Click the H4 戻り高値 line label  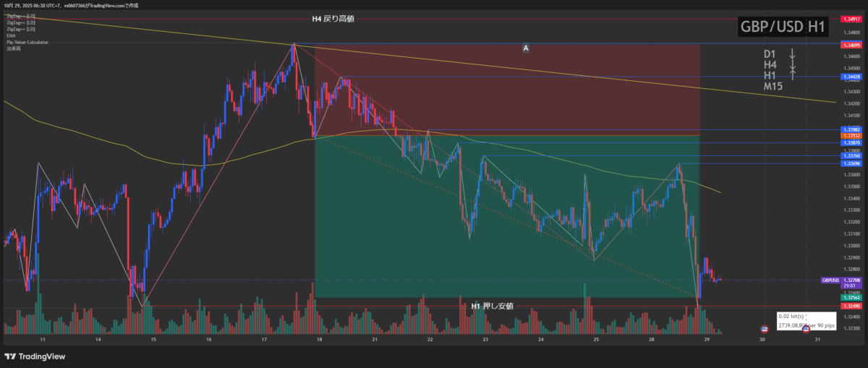(x=333, y=20)
